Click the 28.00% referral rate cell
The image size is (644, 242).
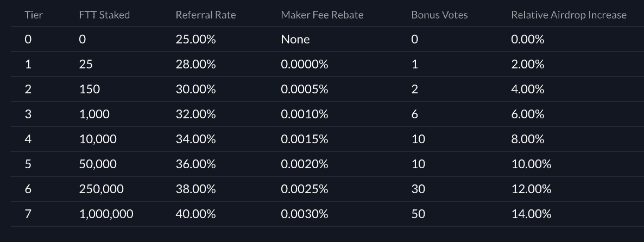(195, 64)
